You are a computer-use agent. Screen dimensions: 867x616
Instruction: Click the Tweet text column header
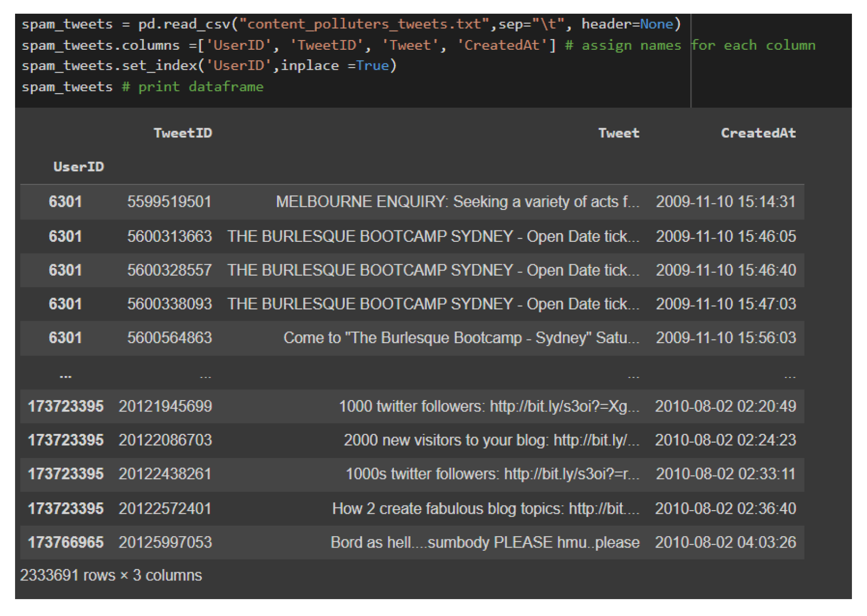click(x=618, y=133)
